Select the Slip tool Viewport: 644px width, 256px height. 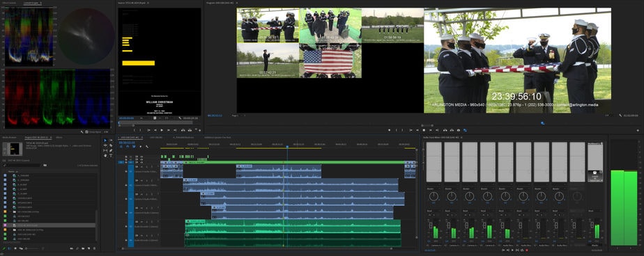click(105, 150)
